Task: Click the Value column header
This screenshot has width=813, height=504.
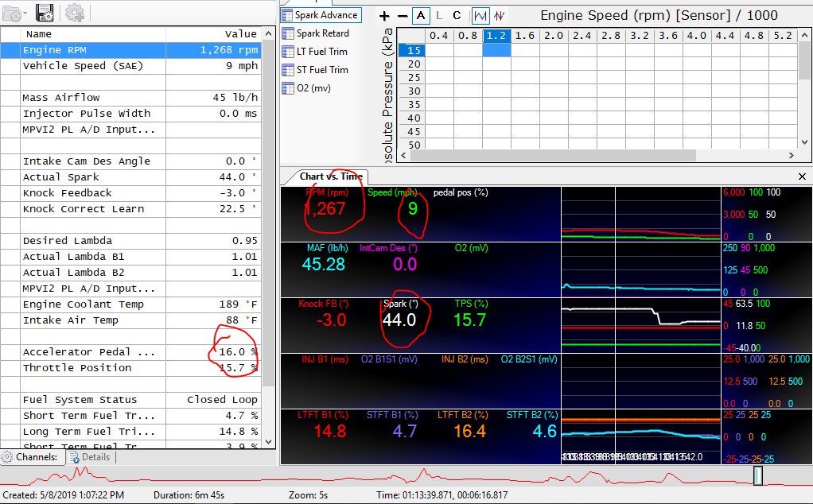Action: click(x=213, y=34)
